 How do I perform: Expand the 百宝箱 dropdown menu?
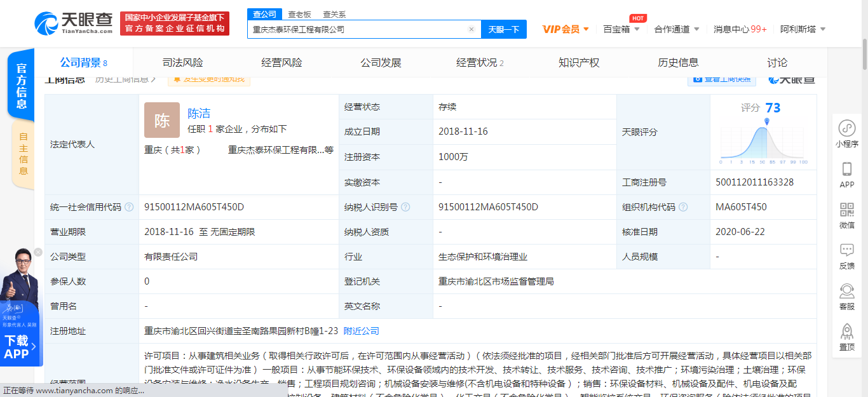pos(638,29)
